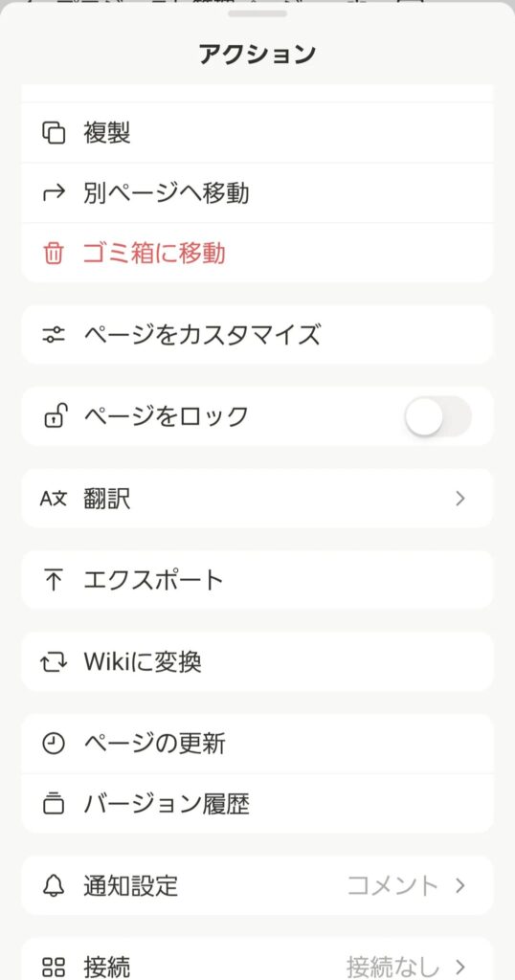Select バージョン履歴 menu entry
This screenshot has height=980, width=515.
257,804
